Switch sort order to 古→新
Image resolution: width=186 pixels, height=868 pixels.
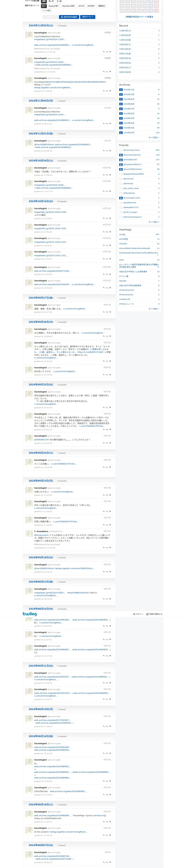59,1
